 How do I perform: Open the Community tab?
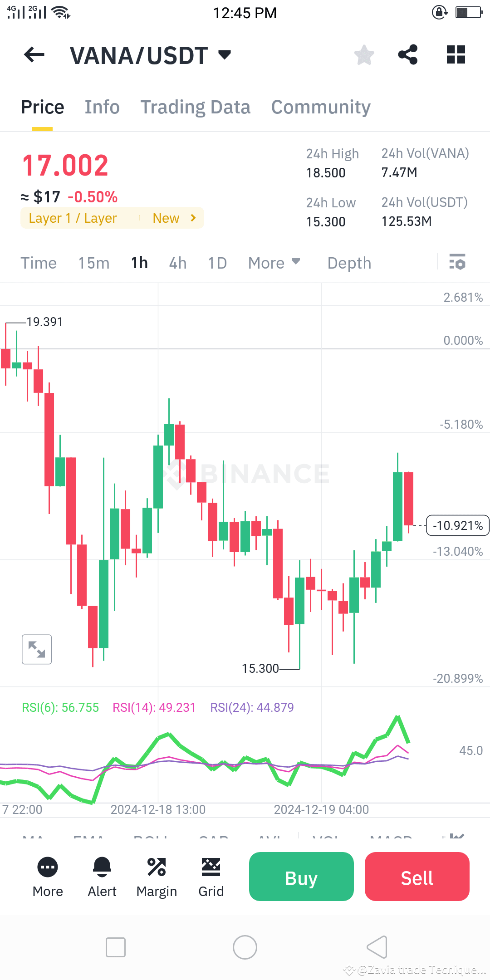(x=320, y=107)
